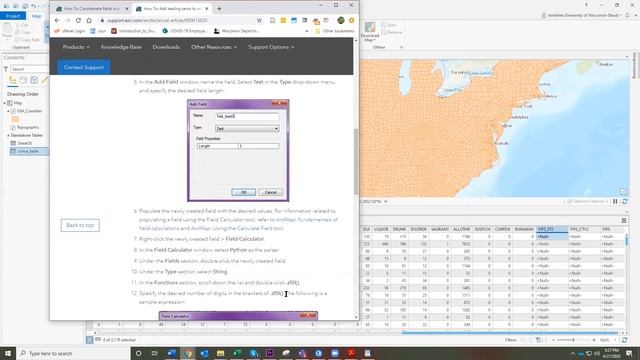Open the Map ribbon tab
This screenshot has height=360, width=640.
(x=37, y=16)
